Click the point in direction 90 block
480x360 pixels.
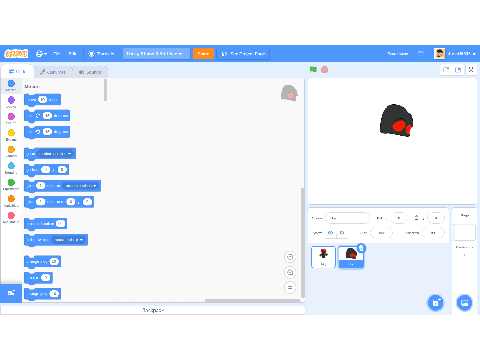click(46, 224)
